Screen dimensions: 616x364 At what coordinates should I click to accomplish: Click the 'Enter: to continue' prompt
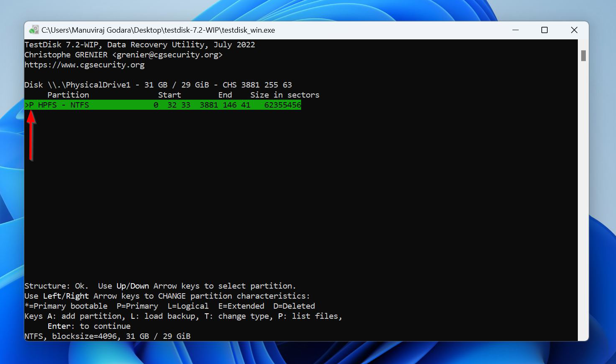click(x=89, y=326)
